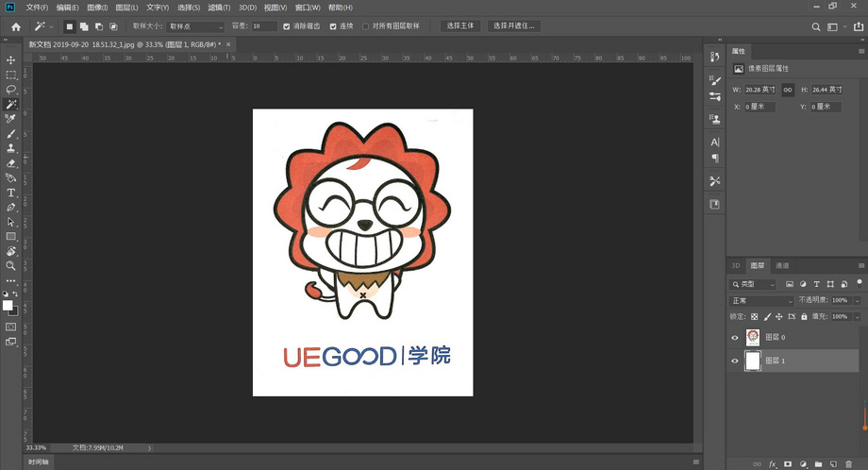Viewport: 868px width, 470px height.
Task: Hide 图层 1 with eye icon
Action: [735, 361]
